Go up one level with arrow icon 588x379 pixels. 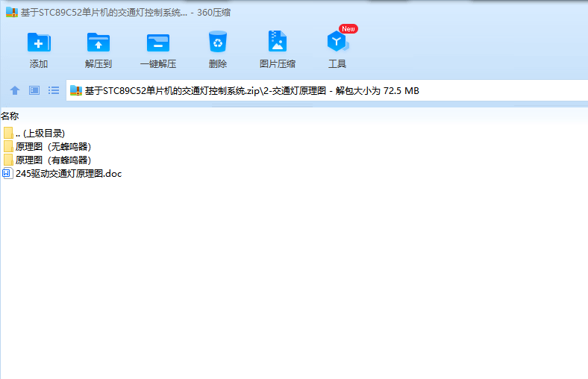[15, 90]
